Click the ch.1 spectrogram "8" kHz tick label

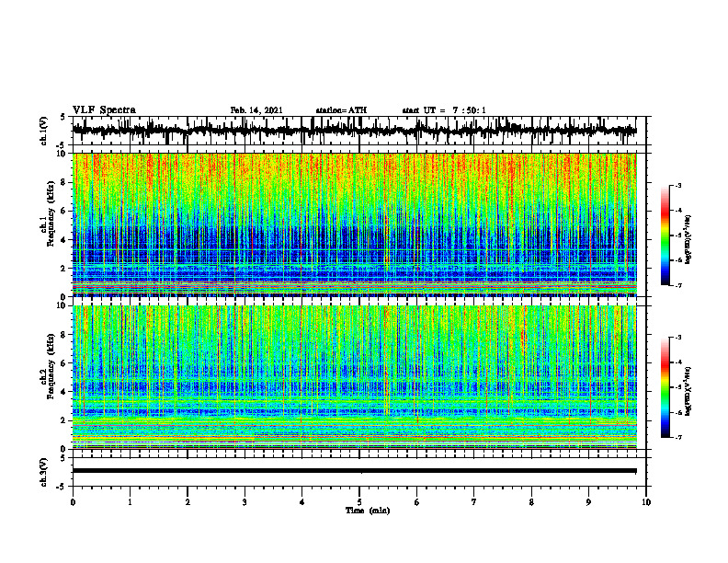click(64, 182)
